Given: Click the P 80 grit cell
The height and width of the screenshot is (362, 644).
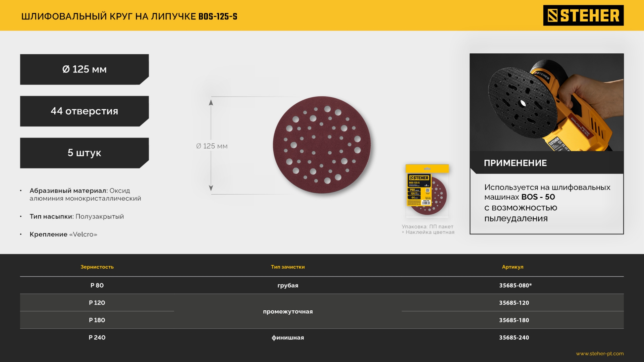Looking at the screenshot, I should (97, 286).
